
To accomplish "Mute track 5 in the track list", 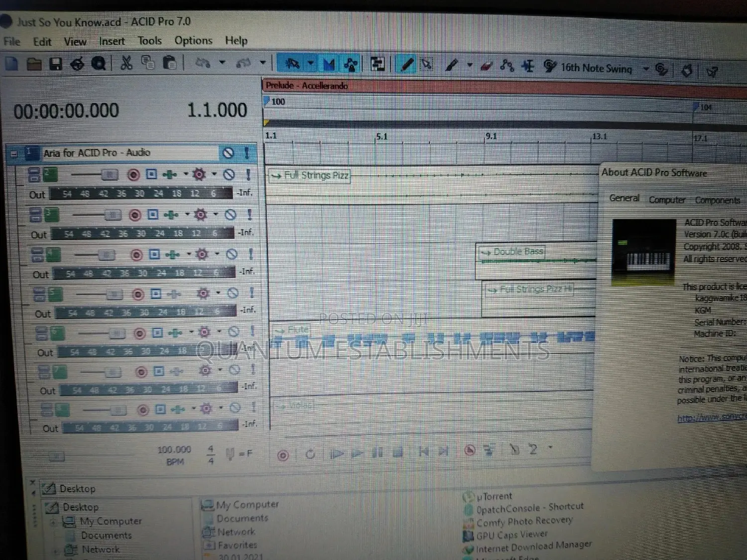I will (x=233, y=293).
